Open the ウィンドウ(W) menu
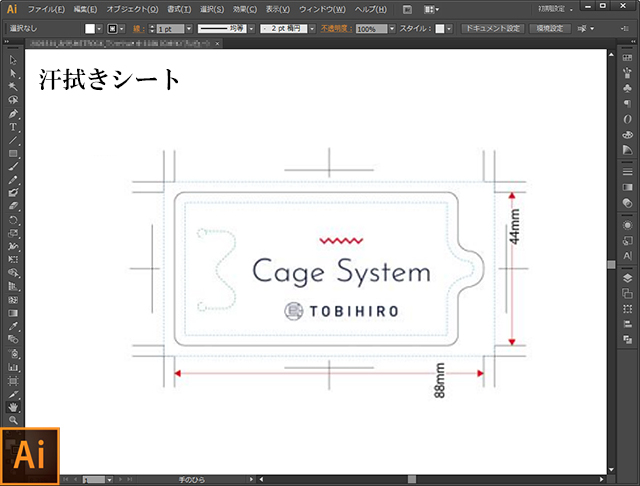 click(321, 8)
